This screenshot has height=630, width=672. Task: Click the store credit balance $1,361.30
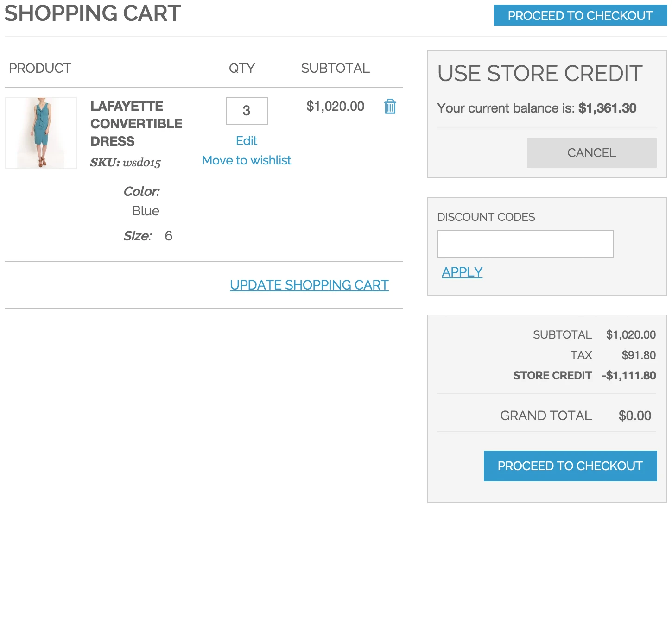tap(608, 108)
